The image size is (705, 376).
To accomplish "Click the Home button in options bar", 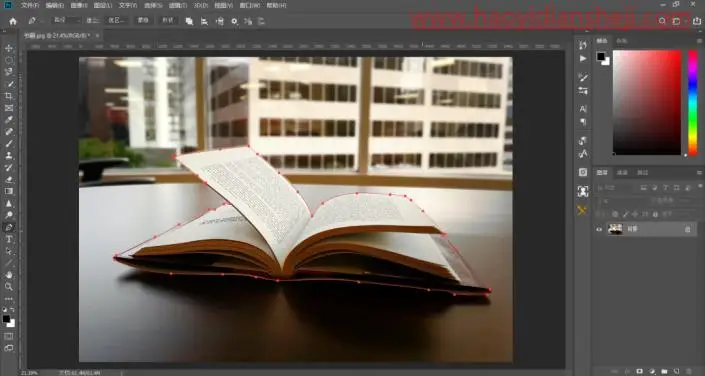I will point(13,21).
